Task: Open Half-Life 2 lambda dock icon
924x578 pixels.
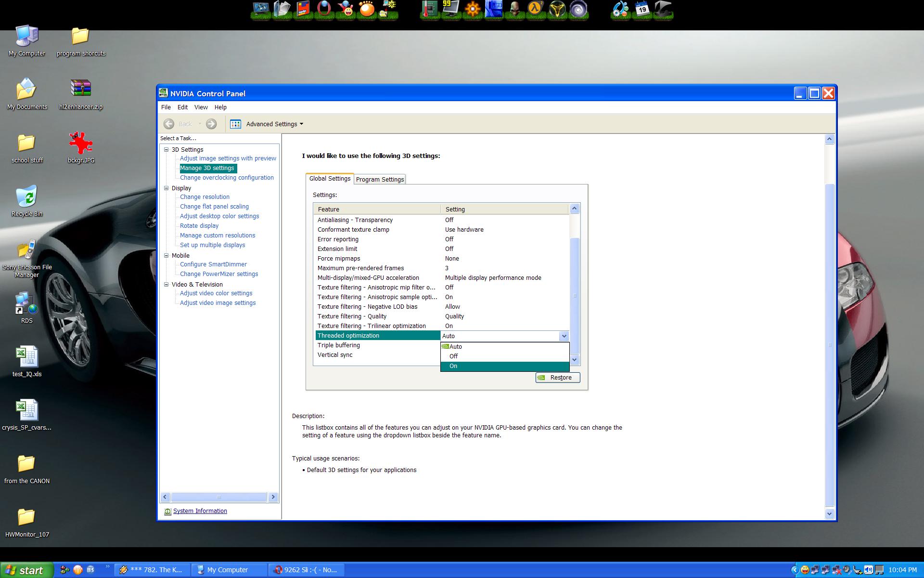Action: point(536,9)
